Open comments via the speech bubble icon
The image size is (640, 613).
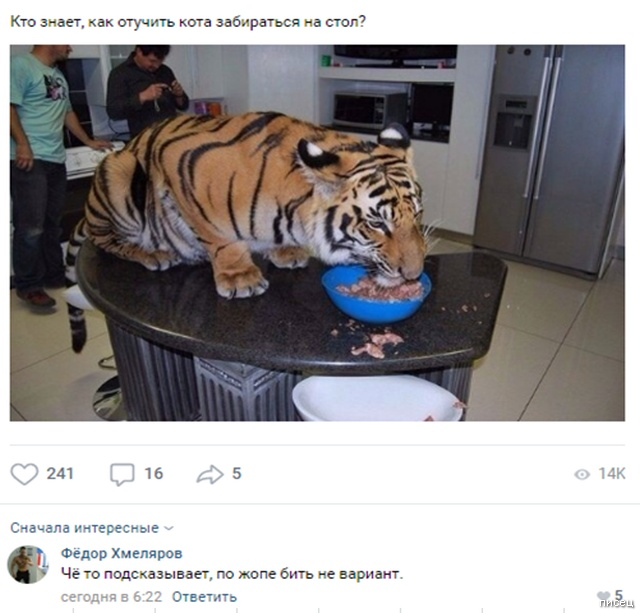(122, 474)
